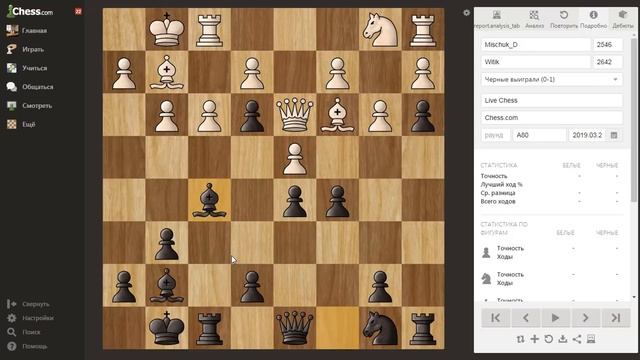This screenshot has height=360, width=640.
Task: Click the pawn icon in piece statistics
Action: (x=486, y=253)
